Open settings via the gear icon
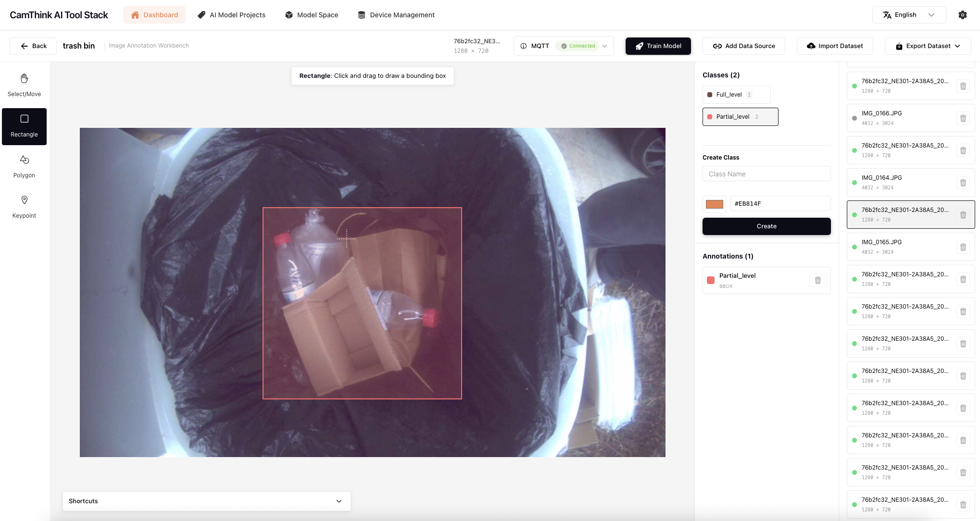The image size is (980, 521). point(962,15)
